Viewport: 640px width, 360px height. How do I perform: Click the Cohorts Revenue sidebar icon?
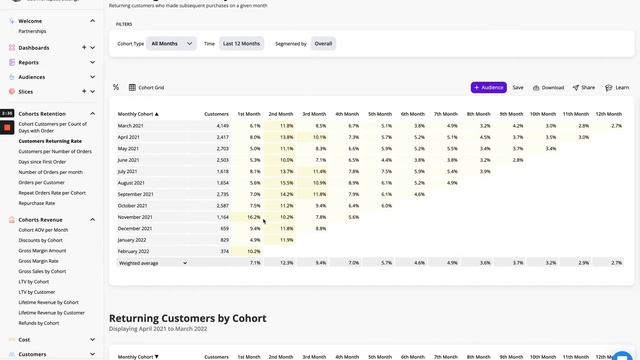click(11, 220)
